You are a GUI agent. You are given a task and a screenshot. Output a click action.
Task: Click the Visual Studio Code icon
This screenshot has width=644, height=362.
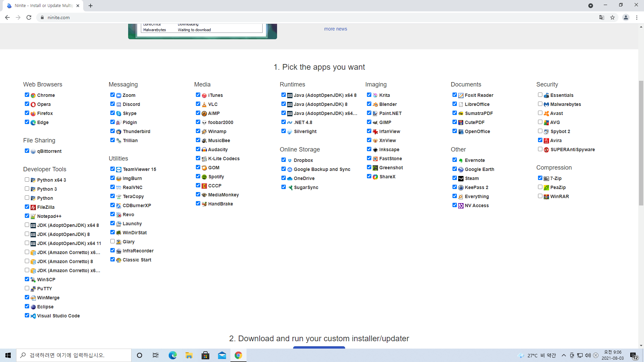[x=33, y=316]
